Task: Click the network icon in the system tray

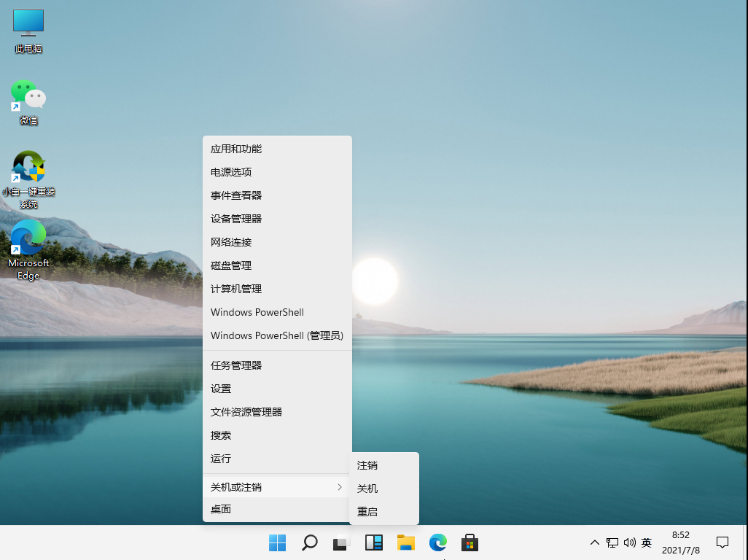Action: point(612,542)
